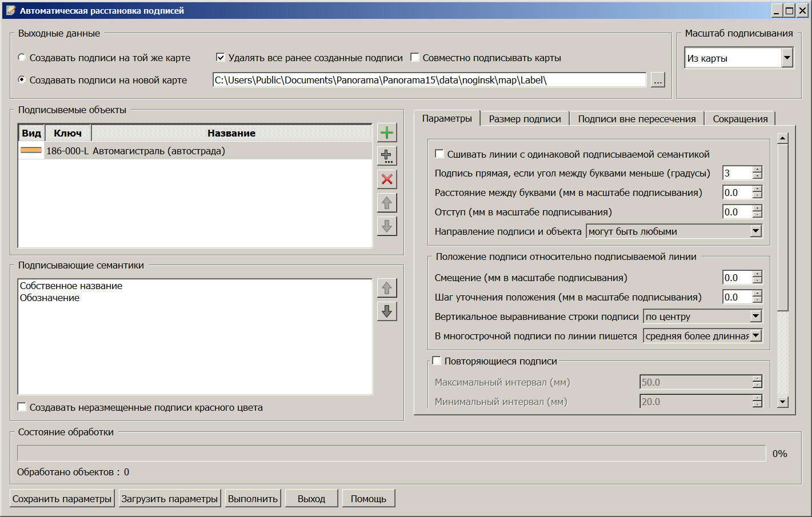Click the orange line symbol in Вид column
The image size is (812, 517).
(x=31, y=151)
